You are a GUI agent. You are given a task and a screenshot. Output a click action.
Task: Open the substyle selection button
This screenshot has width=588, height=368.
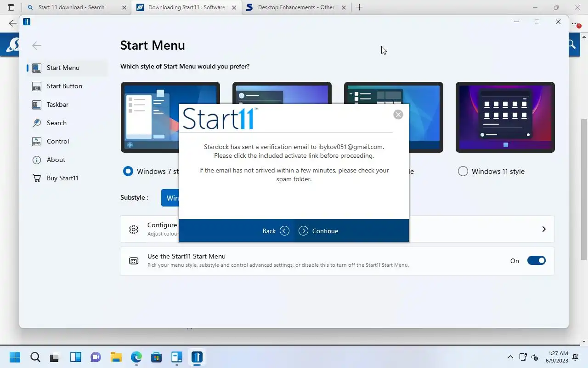coord(170,198)
